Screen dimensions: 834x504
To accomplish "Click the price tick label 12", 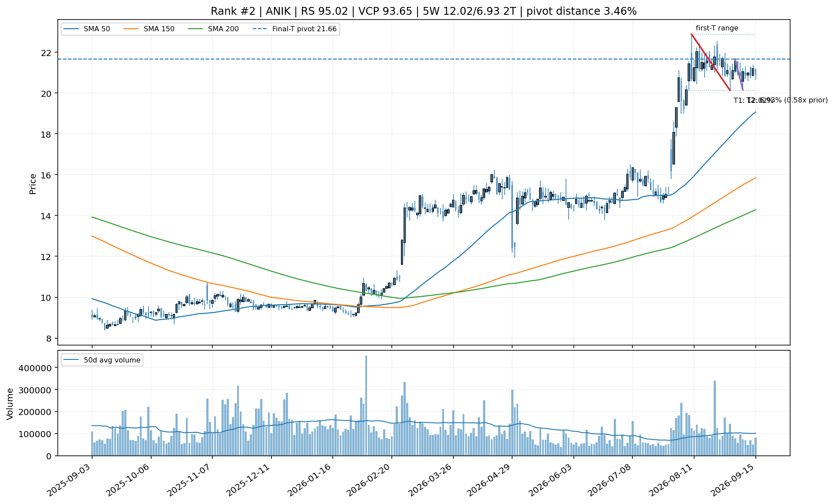I will point(46,257).
